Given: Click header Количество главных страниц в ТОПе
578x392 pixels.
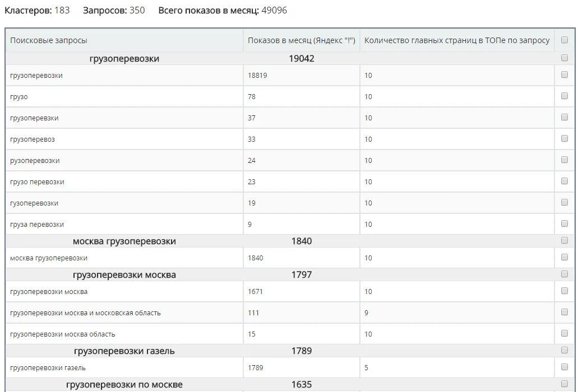Looking at the screenshot, I should pyautogui.click(x=457, y=40).
